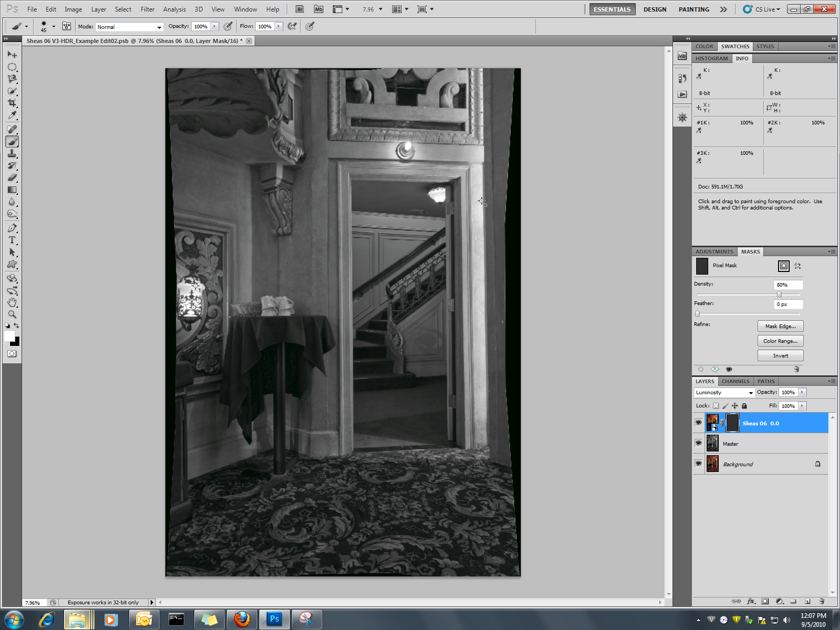Toggle tablet pressure for opacity

228,26
